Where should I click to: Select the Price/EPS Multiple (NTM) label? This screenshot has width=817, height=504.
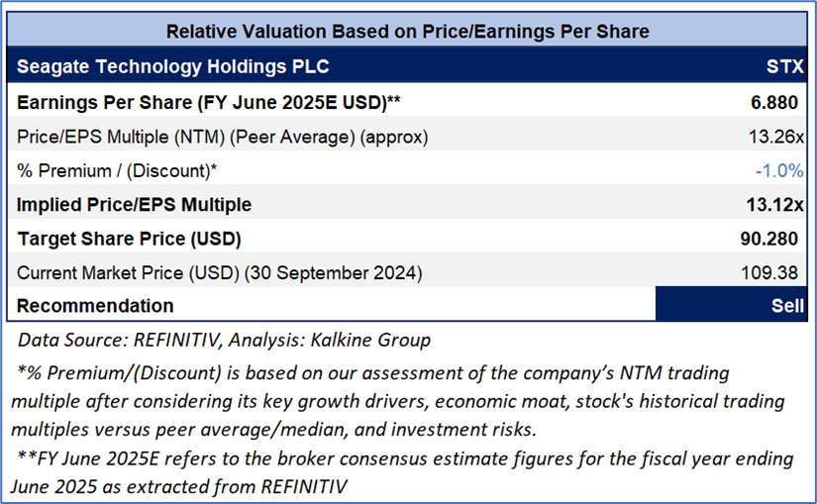tap(223, 137)
